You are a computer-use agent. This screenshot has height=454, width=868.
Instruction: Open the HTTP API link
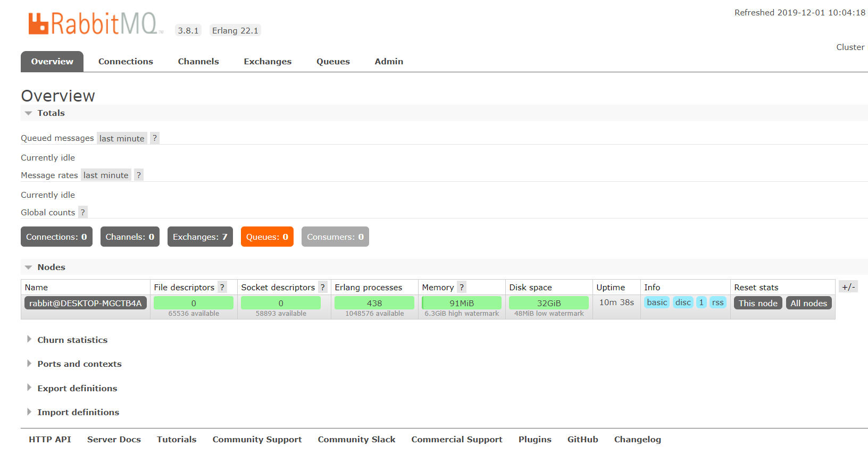pos(50,440)
